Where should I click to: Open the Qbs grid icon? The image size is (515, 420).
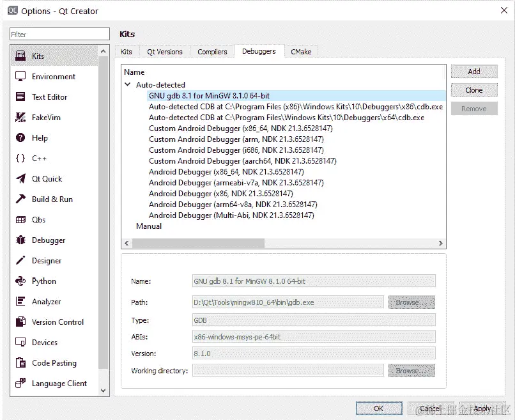point(20,219)
